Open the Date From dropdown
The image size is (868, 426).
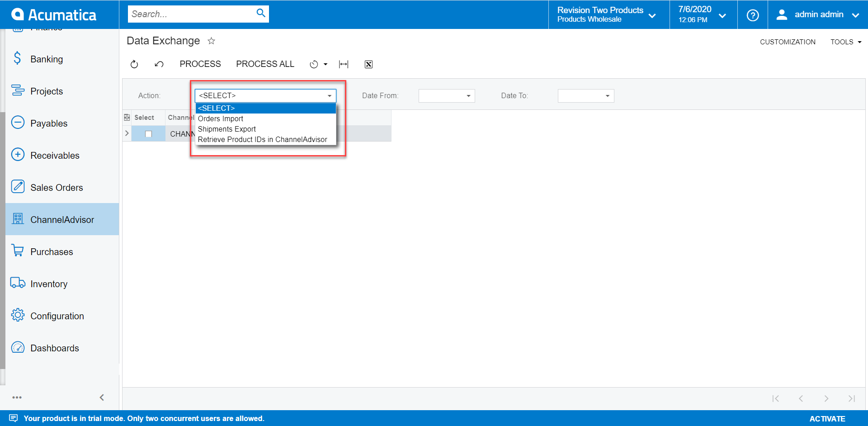(x=468, y=96)
